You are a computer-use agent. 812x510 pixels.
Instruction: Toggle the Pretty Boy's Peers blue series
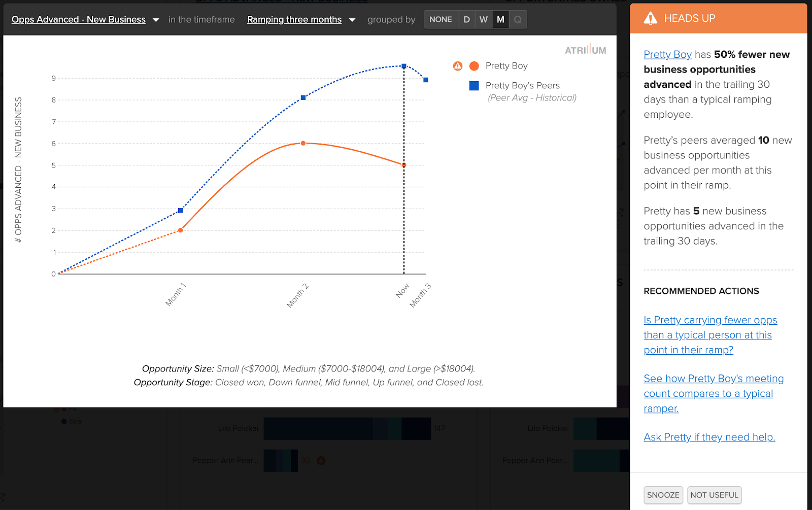coord(474,86)
